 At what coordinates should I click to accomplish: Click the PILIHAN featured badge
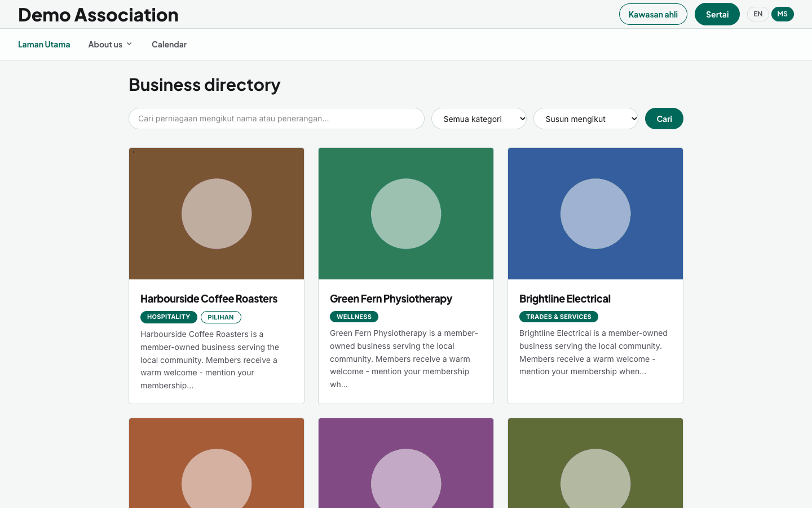(221, 317)
